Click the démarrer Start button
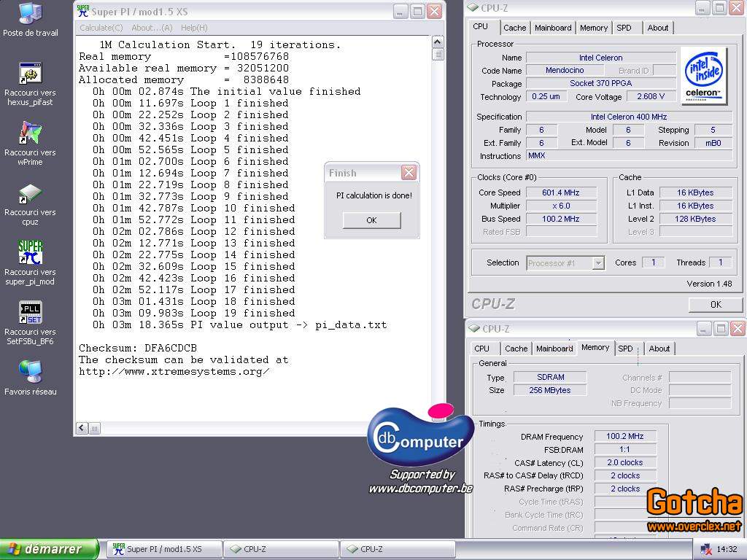747x560 pixels. (x=49, y=549)
